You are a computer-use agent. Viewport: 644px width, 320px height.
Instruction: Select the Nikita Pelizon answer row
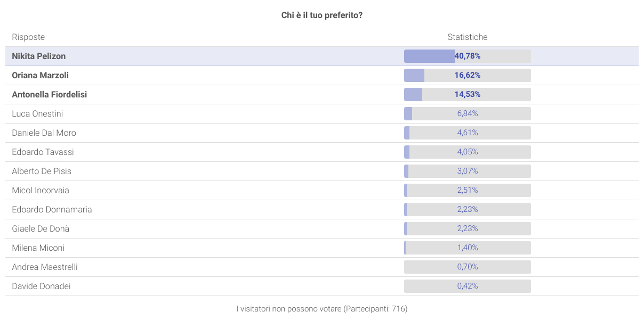(x=39, y=56)
